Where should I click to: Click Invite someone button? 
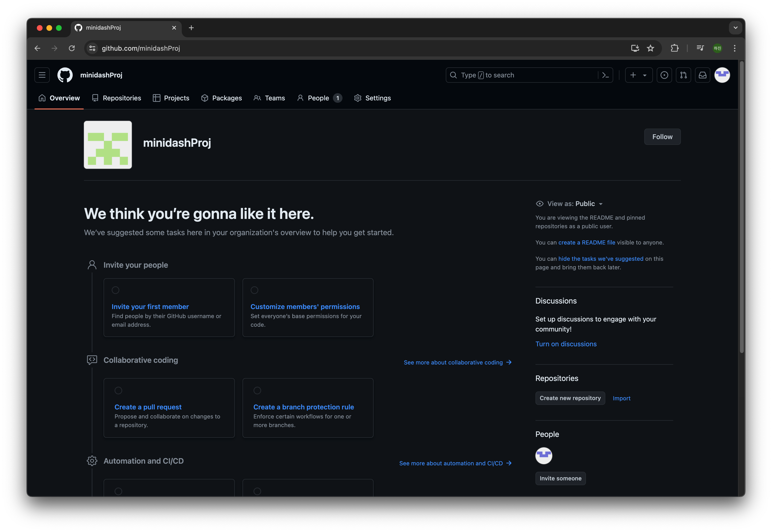(560, 478)
